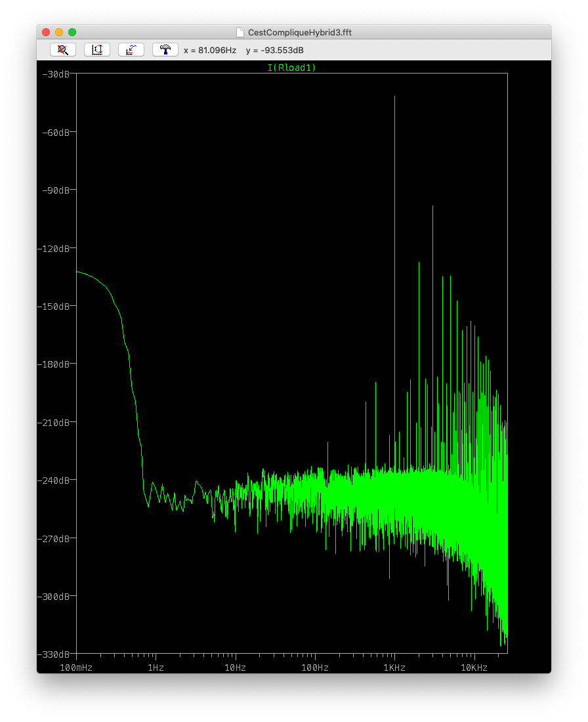Click the -330dB vertical axis label
The height and width of the screenshot is (722, 588).
click(53, 654)
